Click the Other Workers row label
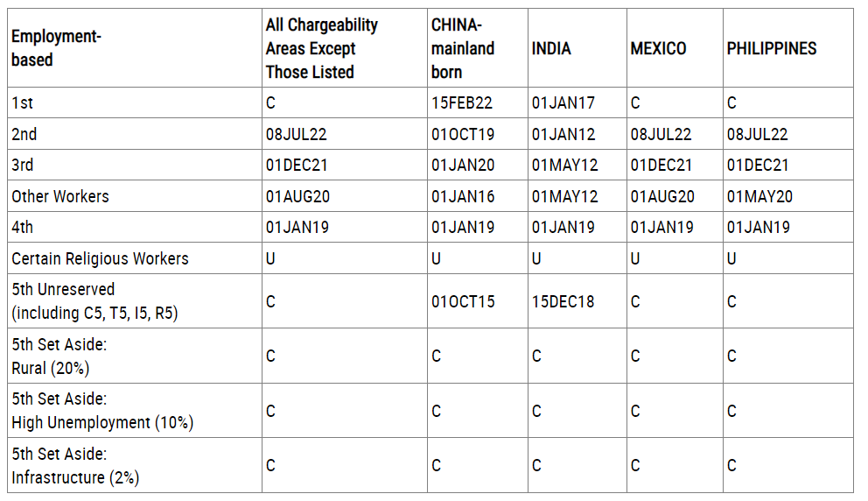Image resolution: width=868 pixels, height=501 pixels. 60,196
